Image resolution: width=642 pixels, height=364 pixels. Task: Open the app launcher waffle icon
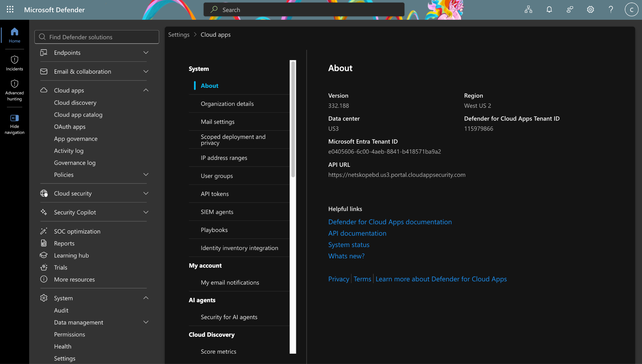pyautogui.click(x=10, y=9)
